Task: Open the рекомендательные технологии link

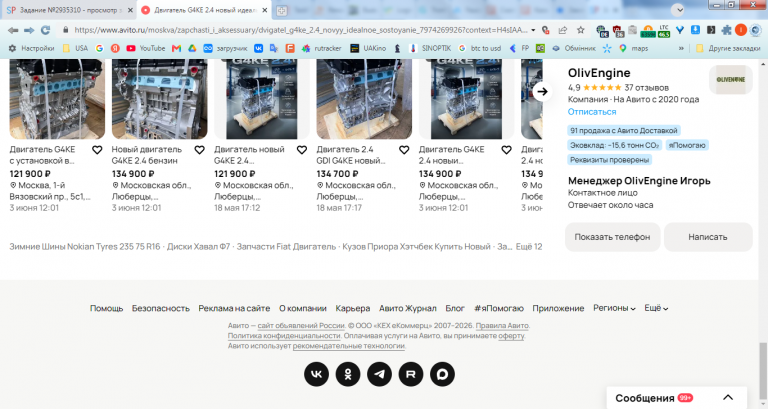Action: pyautogui.click(x=349, y=346)
